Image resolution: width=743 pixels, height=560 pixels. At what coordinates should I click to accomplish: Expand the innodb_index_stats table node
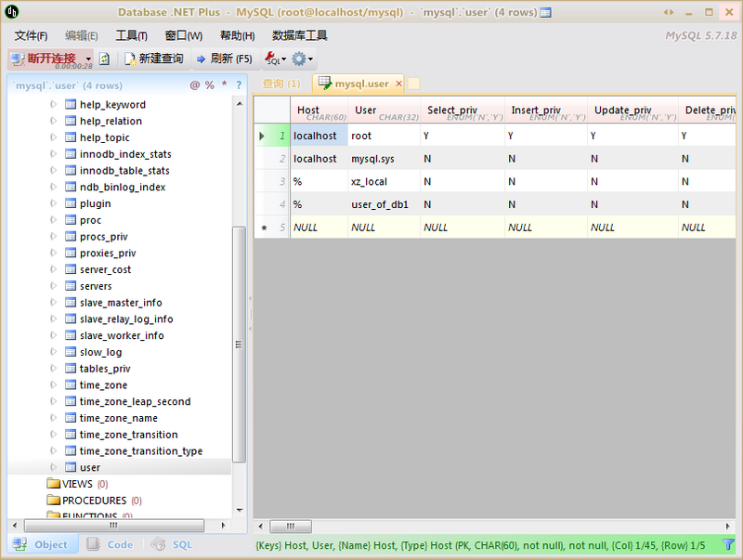click(x=54, y=153)
